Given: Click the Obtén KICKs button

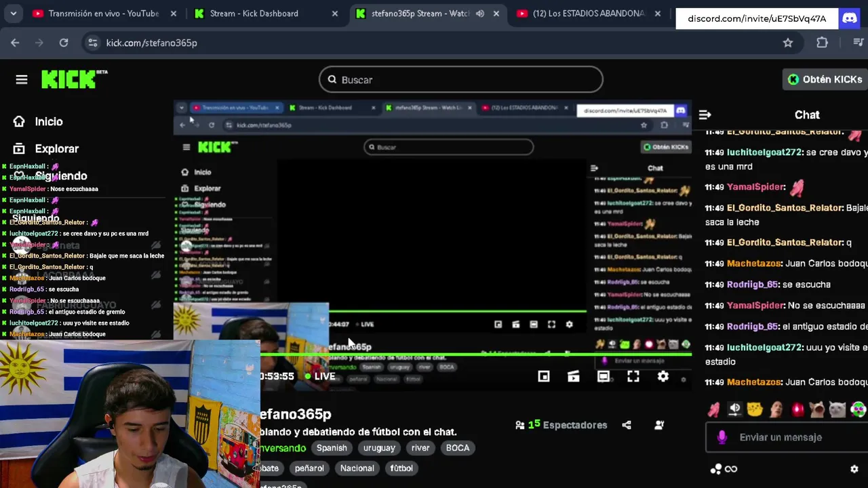Looking at the screenshot, I should point(825,79).
